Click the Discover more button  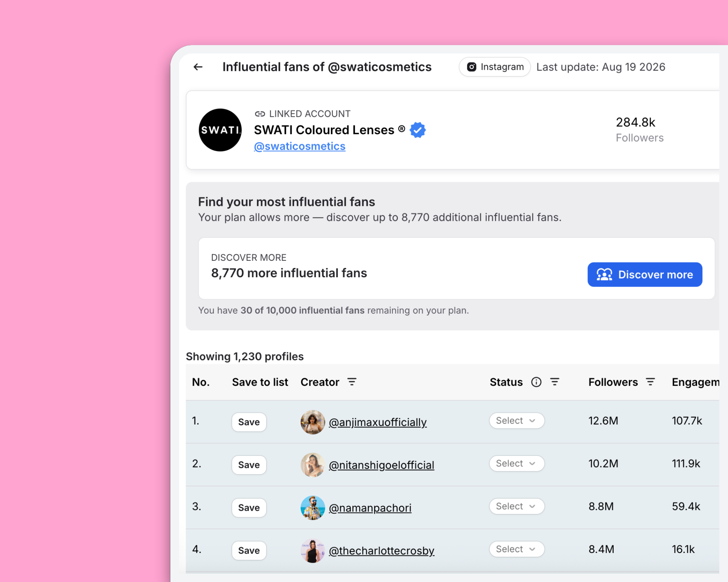645,275
